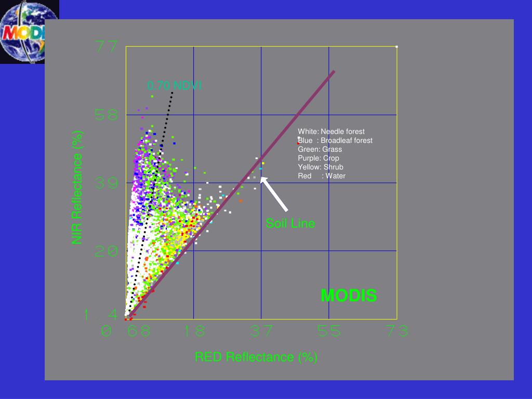The height and width of the screenshot is (399, 532).
Task: Click the 'NIR Reflectance (%)' axis label
Action: pos(77,187)
